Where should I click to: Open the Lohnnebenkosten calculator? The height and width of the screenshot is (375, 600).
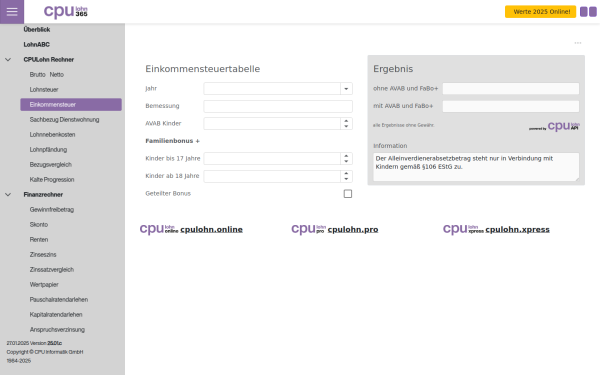(x=52, y=135)
